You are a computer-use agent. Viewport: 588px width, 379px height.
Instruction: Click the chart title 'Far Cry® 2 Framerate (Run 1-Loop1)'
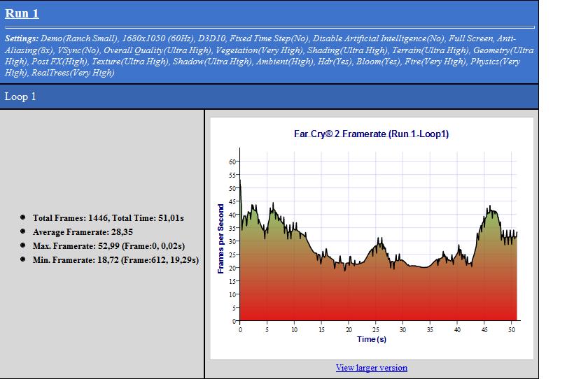tap(371, 134)
